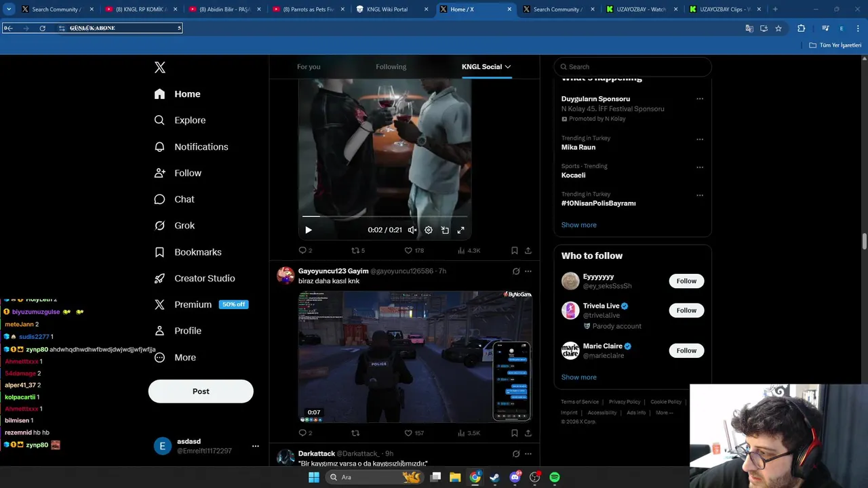This screenshot has height=488, width=868.
Task: Enter fullscreen on the wine glass video
Action: 461,230
